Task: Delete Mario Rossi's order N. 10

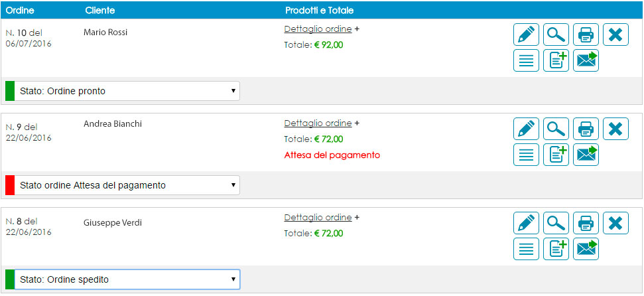Action: 615,35
